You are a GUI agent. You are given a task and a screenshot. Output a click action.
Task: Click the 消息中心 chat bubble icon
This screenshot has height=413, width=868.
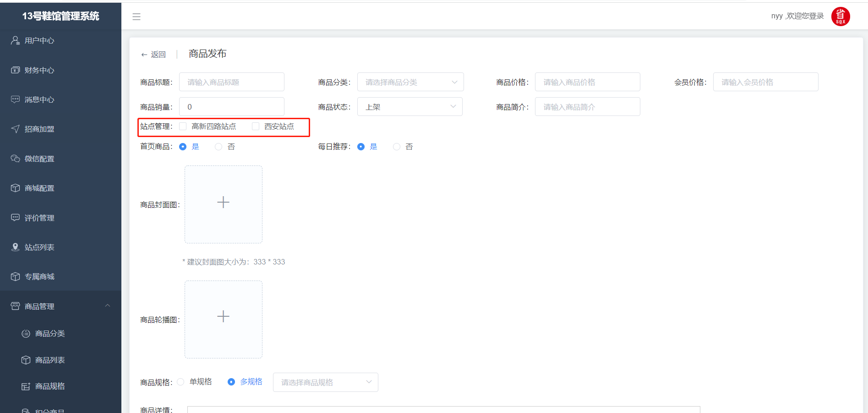pyautogui.click(x=15, y=99)
